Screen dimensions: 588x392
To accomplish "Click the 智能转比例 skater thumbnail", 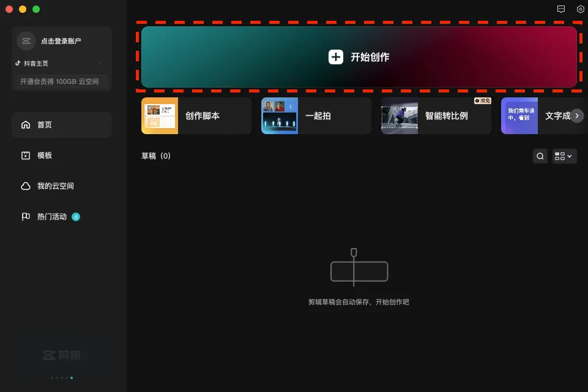I will tap(400, 116).
